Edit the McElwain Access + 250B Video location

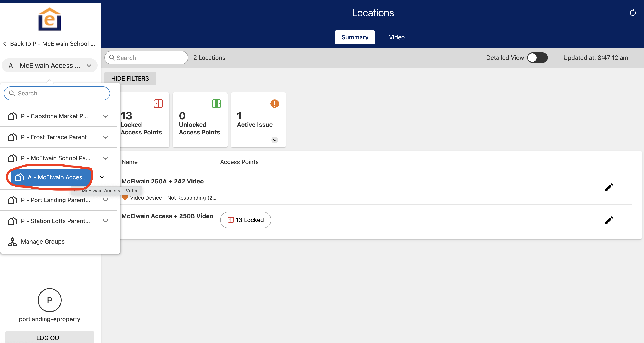click(x=608, y=220)
